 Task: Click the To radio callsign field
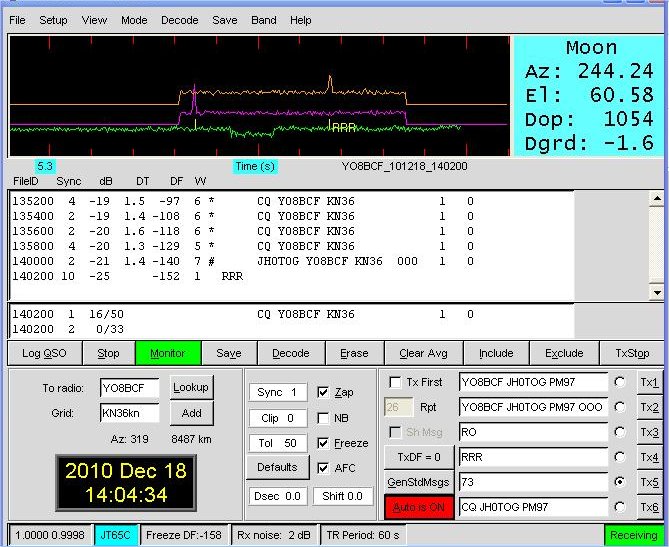(129, 388)
